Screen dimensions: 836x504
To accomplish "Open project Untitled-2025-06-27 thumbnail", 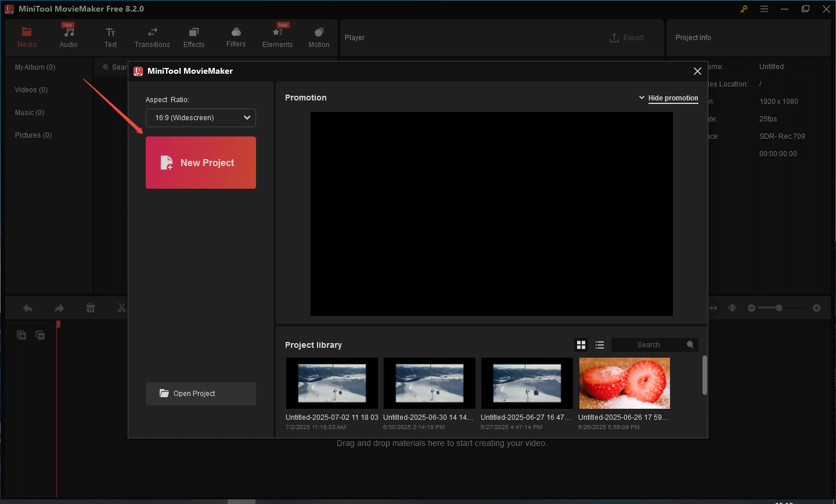I will point(527,383).
